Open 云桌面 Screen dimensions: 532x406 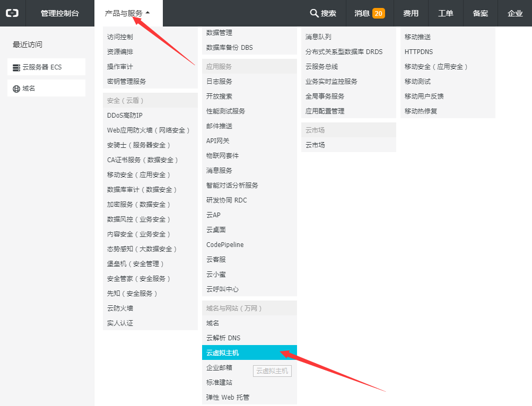click(x=216, y=230)
